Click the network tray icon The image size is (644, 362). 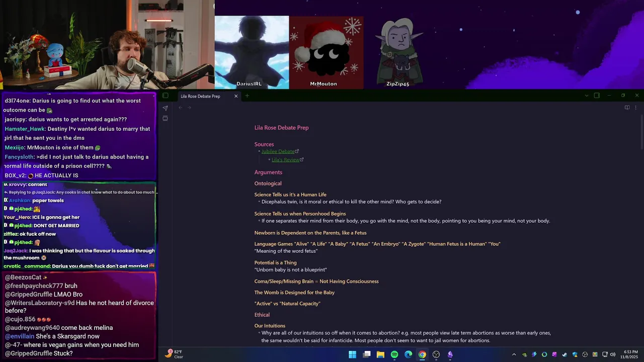604,354
